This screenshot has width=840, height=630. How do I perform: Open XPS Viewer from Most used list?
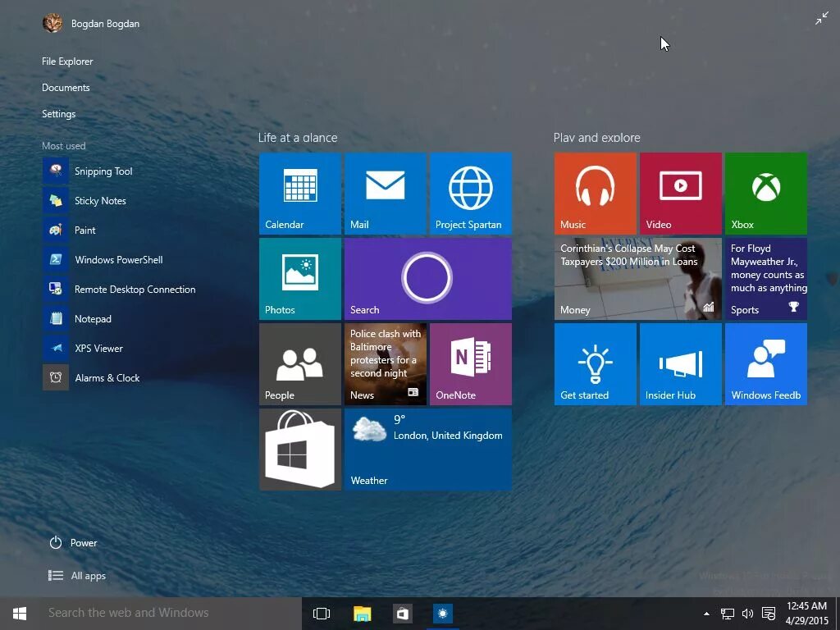click(x=83, y=348)
